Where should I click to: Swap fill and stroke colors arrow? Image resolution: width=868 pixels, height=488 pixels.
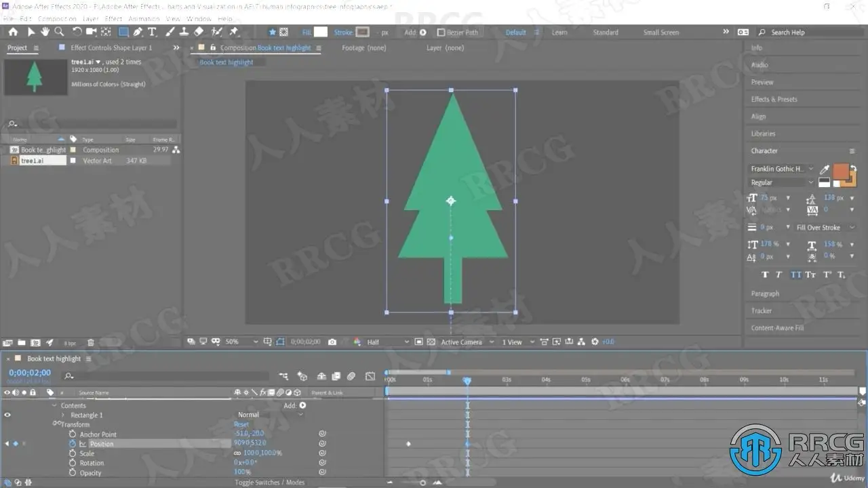tap(854, 169)
